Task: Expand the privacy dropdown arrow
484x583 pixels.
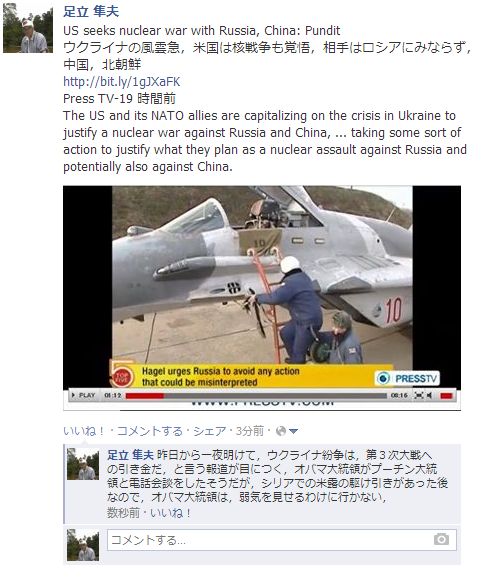Action: coord(293,431)
